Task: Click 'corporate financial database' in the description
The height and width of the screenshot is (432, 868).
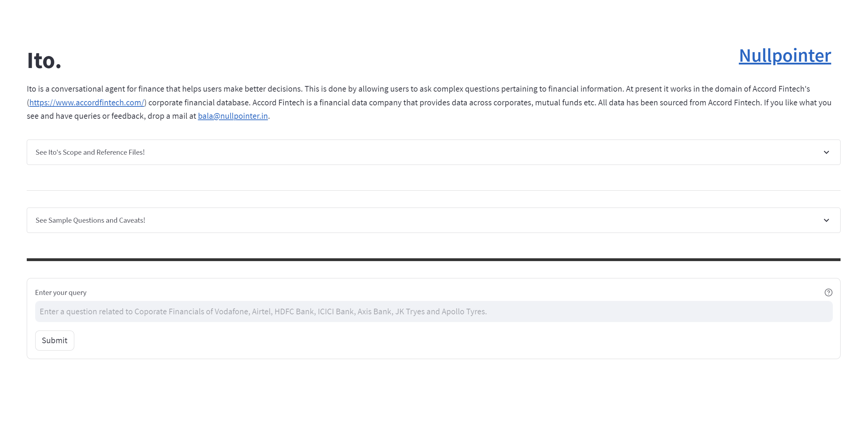Action: coord(199,103)
